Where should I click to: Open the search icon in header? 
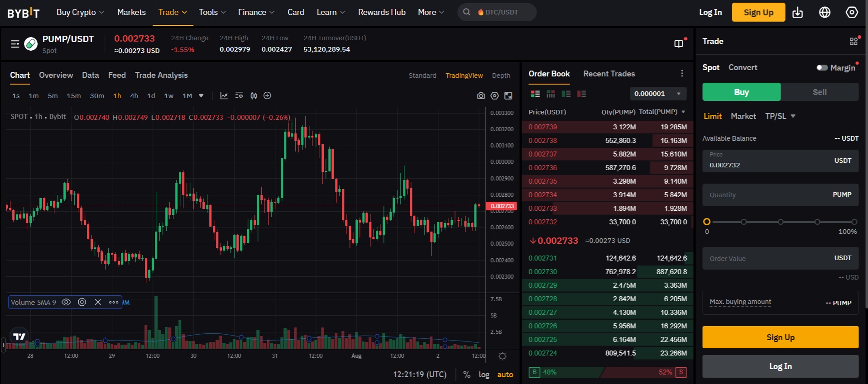(467, 12)
